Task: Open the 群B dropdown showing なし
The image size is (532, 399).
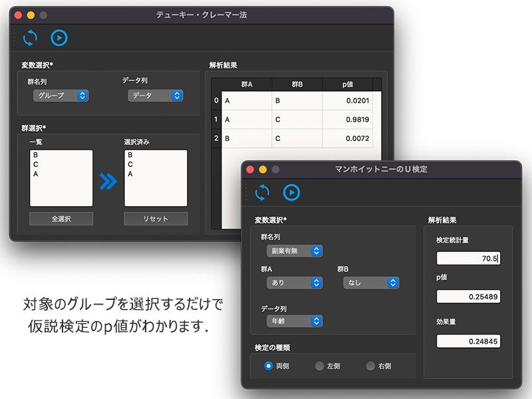Action: (370, 283)
